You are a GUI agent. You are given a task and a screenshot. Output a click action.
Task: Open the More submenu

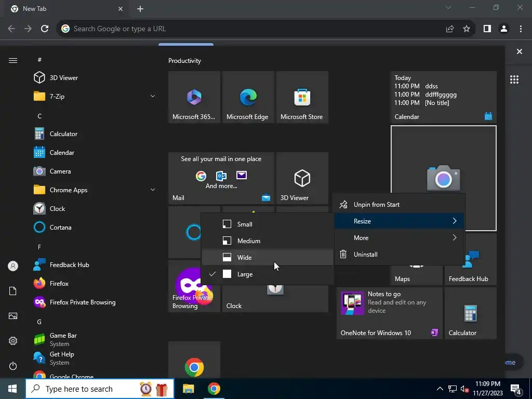coord(400,238)
